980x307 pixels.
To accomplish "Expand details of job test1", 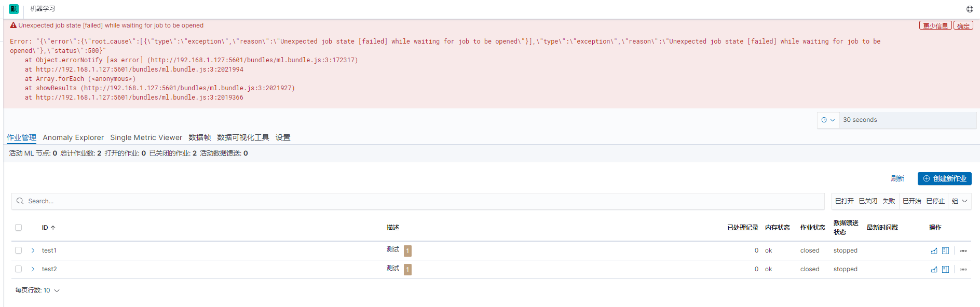I will pyautogui.click(x=33, y=250).
